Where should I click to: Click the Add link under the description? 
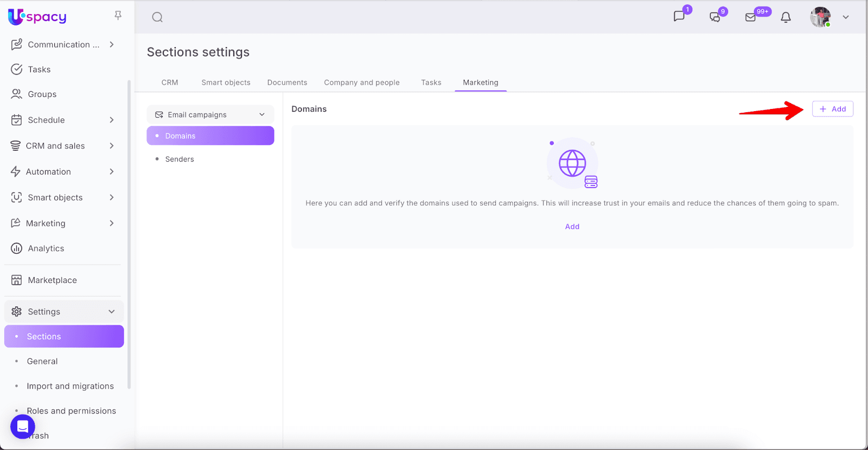click(572, 227)
